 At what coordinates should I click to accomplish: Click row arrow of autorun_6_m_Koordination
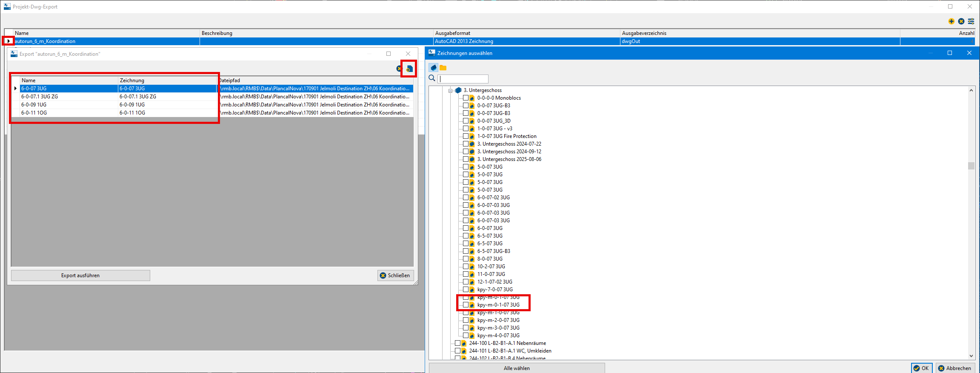tap(9, 41)
